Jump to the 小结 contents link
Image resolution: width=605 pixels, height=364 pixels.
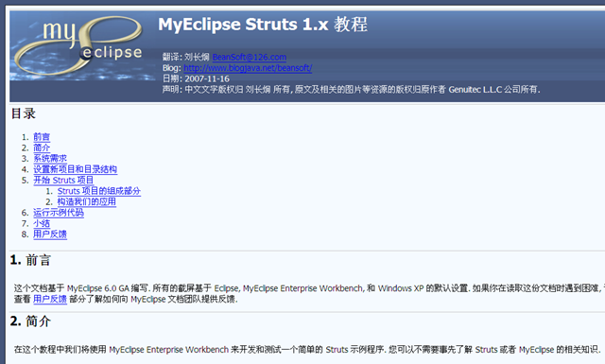click(42, 223)
